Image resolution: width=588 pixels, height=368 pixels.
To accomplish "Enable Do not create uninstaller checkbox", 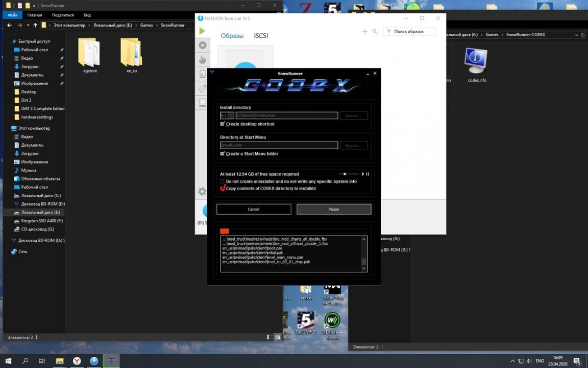I will coord(223,181).
